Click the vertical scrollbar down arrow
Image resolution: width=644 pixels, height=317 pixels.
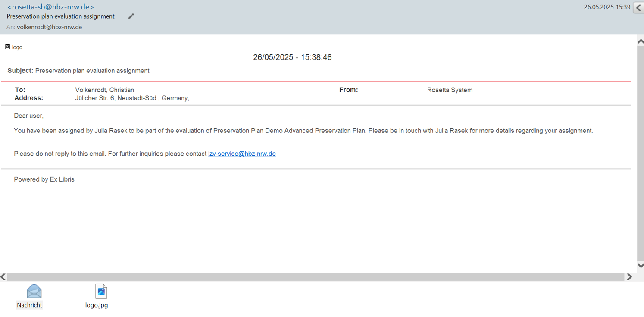point(640,265)
